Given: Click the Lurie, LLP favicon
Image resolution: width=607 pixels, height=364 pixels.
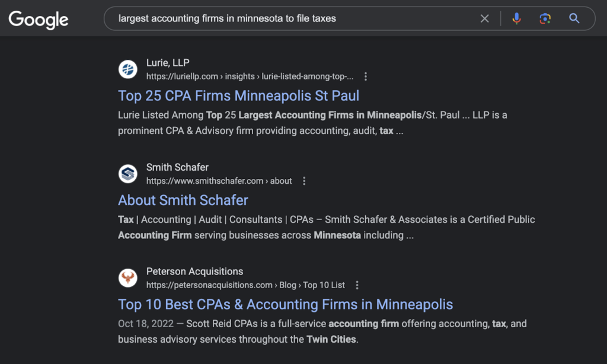Looking at the screenshot, I should pyautogui.click(x=128, y=69).
